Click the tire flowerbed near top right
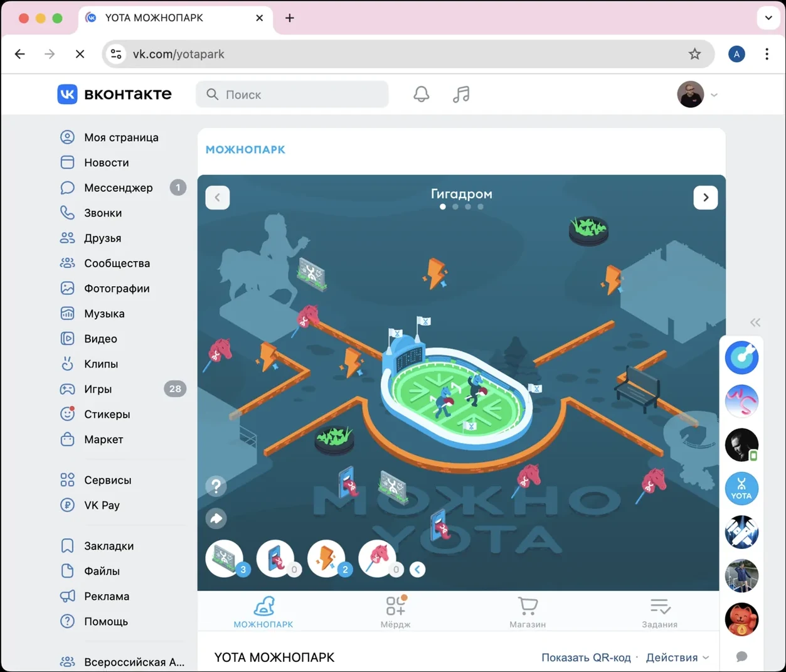Screen dimensions: 786x672 (588, 230)
